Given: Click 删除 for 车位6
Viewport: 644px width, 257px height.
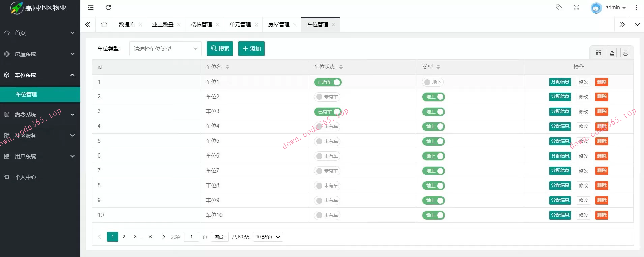Looking at the screenshot, I should click(602, 156).
